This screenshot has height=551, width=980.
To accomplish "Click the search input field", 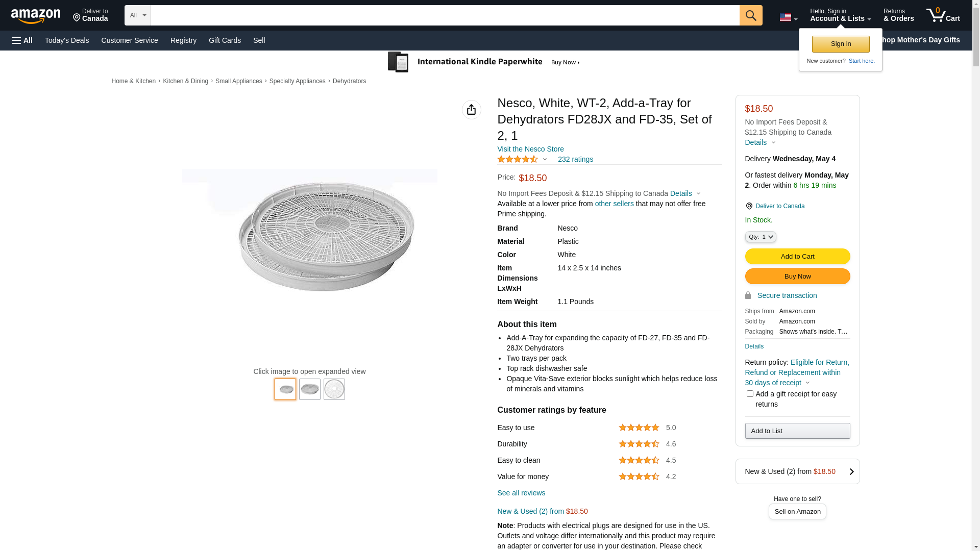I will pos(444,15).
